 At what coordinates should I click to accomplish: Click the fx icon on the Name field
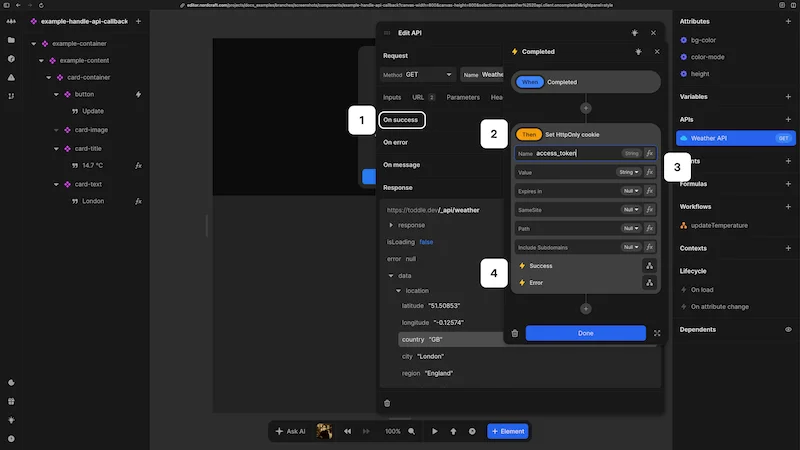click(649, 153)
